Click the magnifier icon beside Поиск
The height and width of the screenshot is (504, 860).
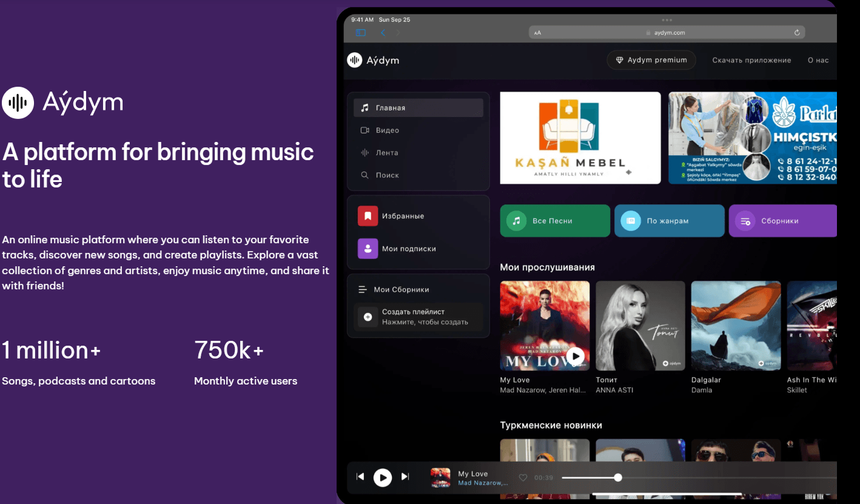[x=364, y=175]
